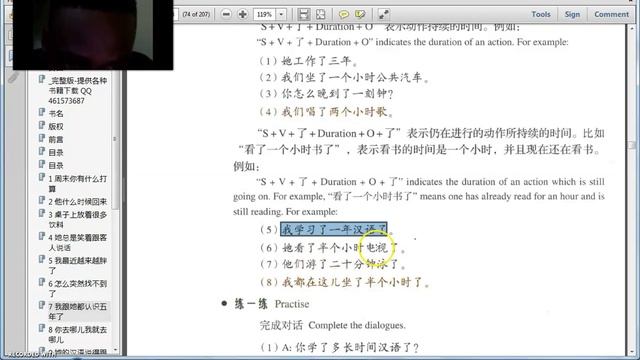Open the zoom level dropdown arrow
This screenshot has height=360, width=640.
tap(281, 14)
